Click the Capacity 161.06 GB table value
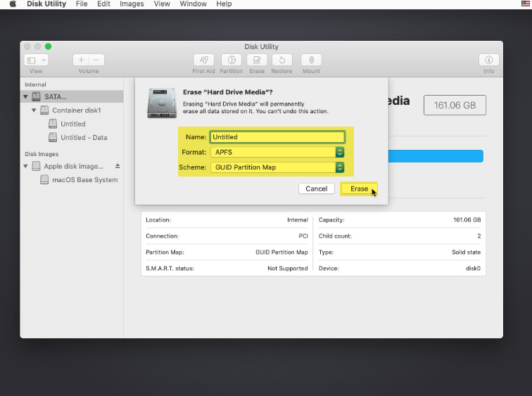The image size is (532, 396). click(467, 219)
